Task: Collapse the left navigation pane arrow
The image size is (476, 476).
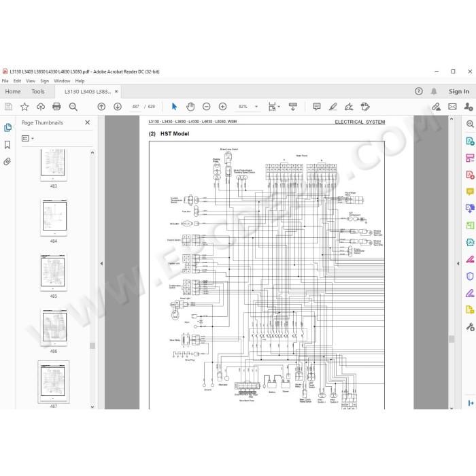Action: (101, 264)
